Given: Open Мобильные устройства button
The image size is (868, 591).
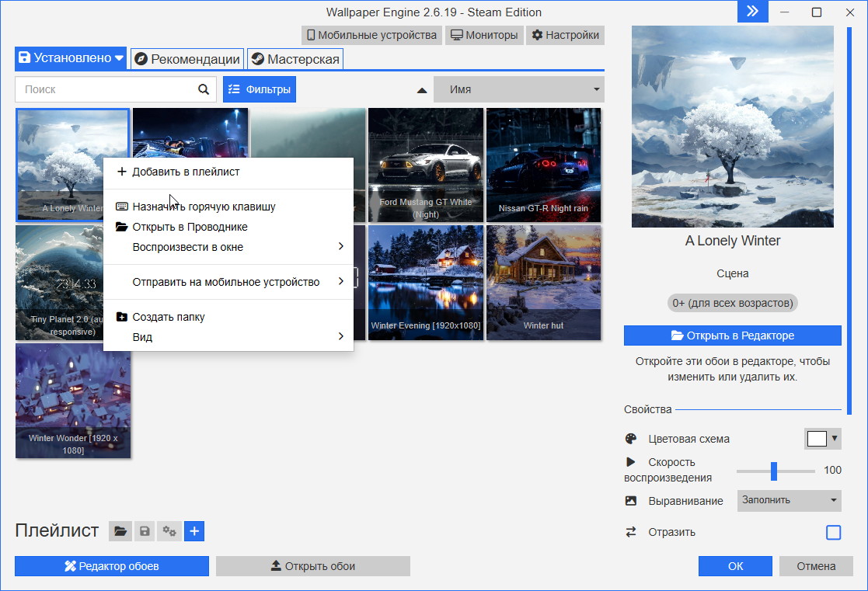Looking at the screenshot, I should pos(371,35).
